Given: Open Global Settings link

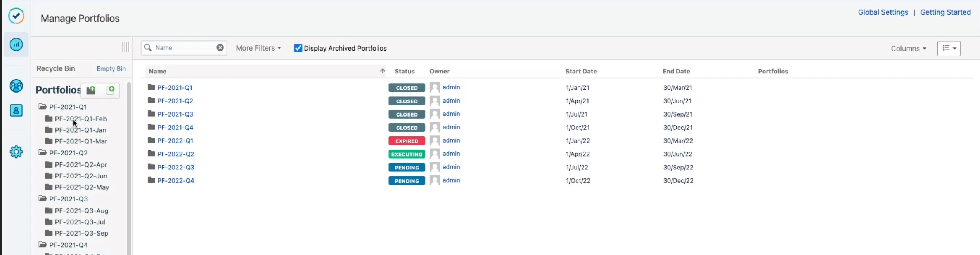Looking at the screenshot, I should pos(883,12).
